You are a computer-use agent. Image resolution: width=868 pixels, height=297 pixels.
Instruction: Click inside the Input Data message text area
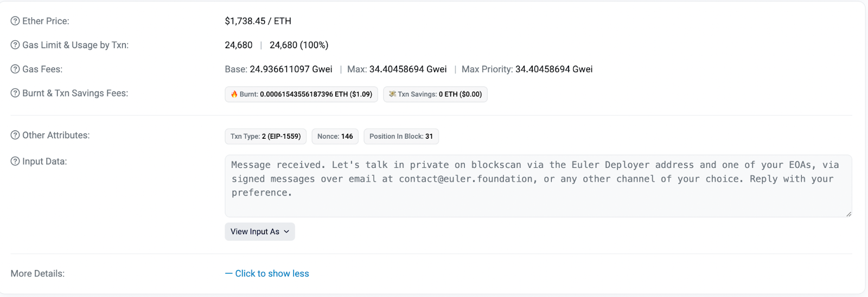pos(537,184)
